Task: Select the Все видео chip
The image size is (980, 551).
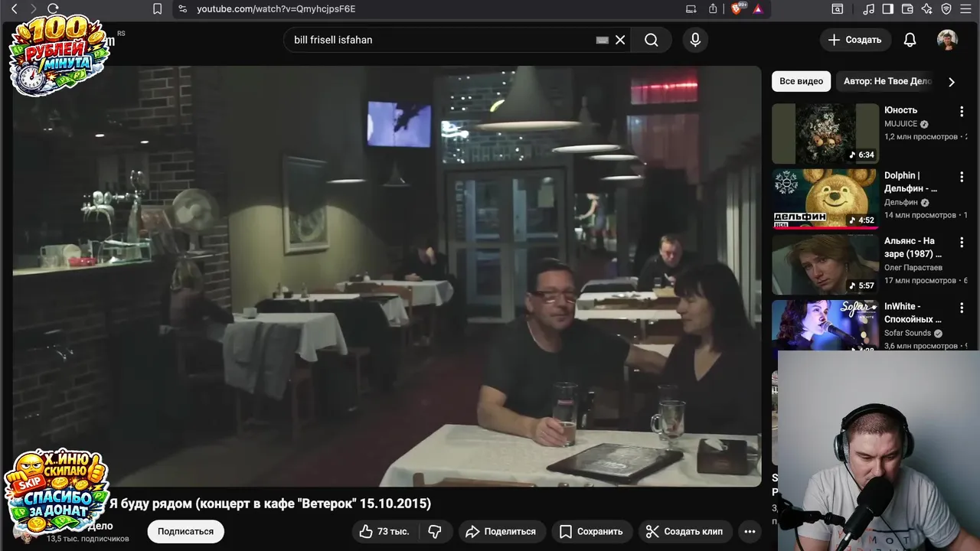Action: pyautogui.click(x=801, y=81)
